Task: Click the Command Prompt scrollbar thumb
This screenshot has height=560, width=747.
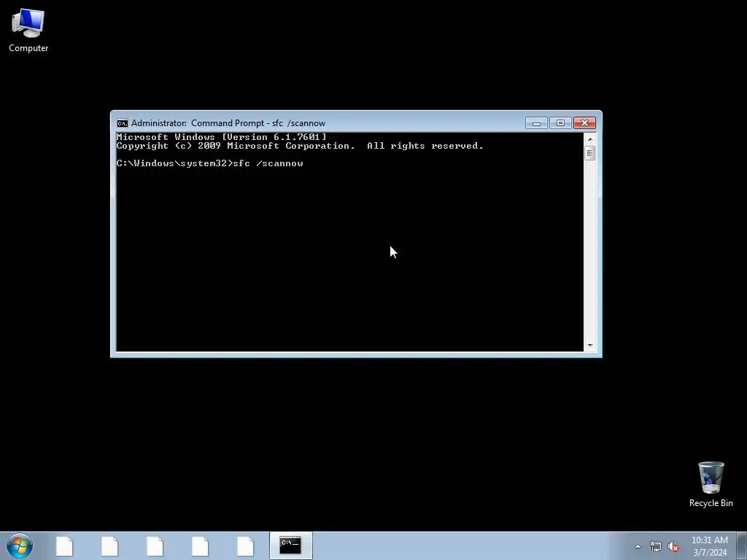Action: (x=589, y=153)
